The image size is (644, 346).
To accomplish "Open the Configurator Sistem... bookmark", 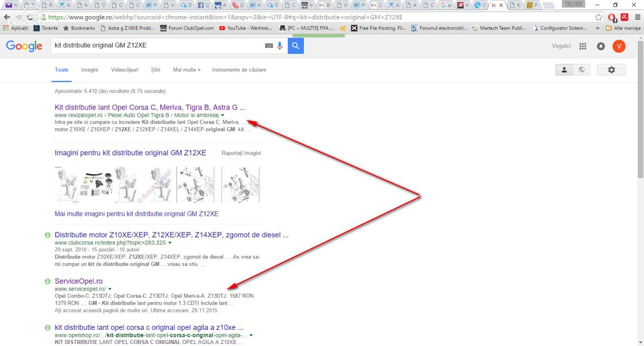I will pos(559,28).
